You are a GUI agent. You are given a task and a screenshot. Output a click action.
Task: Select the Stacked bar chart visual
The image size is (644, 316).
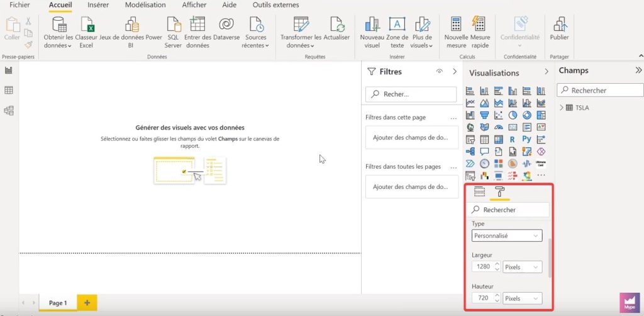470,91
